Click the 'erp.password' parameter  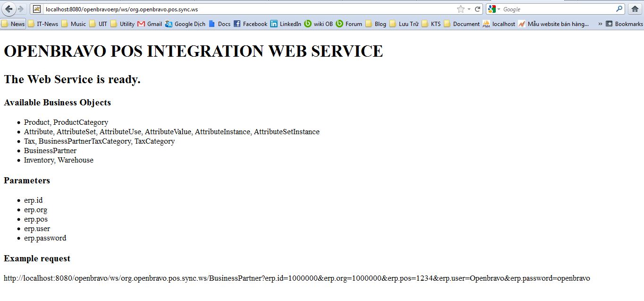tap(45, 238)
